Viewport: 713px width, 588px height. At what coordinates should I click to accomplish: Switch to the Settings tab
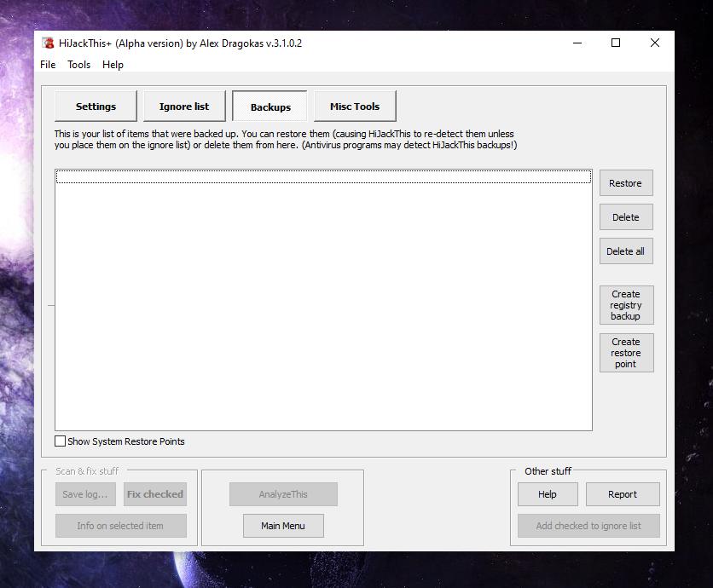coord(96,107)
